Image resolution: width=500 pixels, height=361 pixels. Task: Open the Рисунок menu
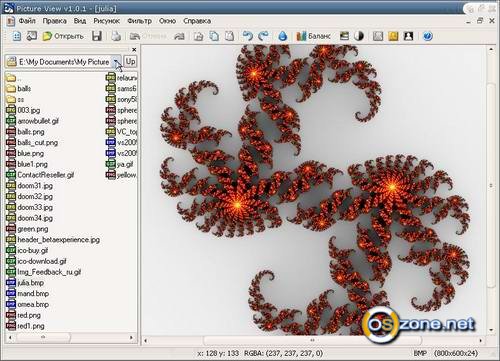pyautogui.click(x=106, y=21)
